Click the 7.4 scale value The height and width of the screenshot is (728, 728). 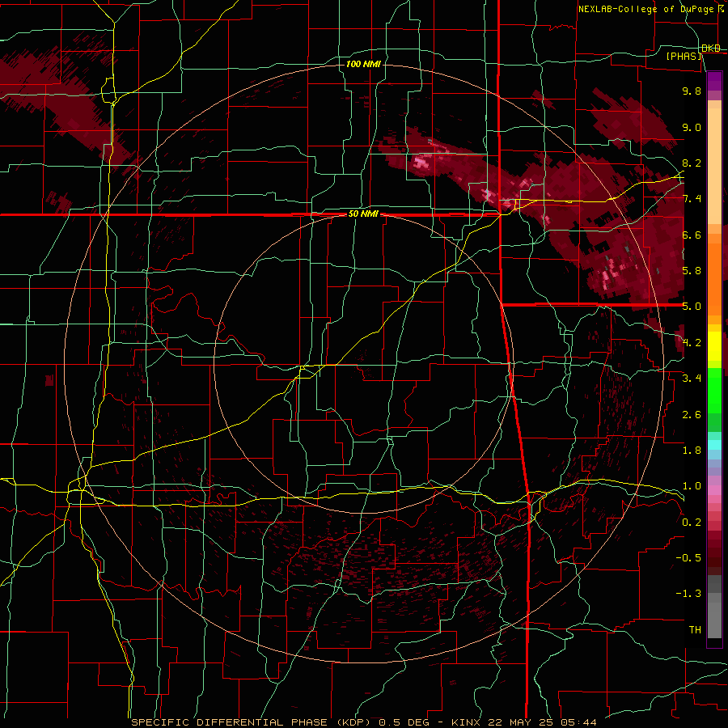click(692, 199)
